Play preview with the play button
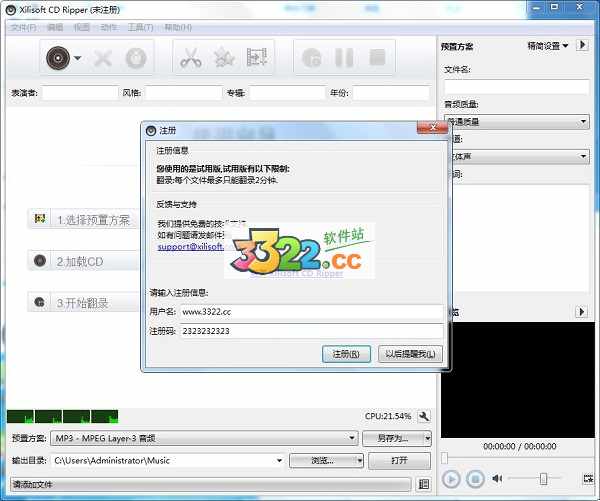600x501 pixels. coord(452,479)
